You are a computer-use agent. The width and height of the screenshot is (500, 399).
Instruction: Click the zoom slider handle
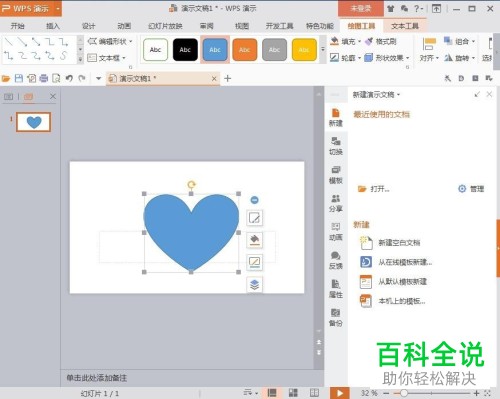click(x=403, y=393)
